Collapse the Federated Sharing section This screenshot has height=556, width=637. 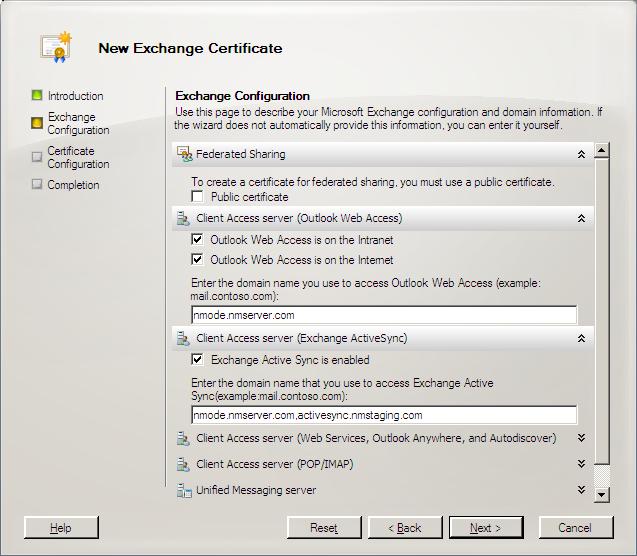point(581,154)
